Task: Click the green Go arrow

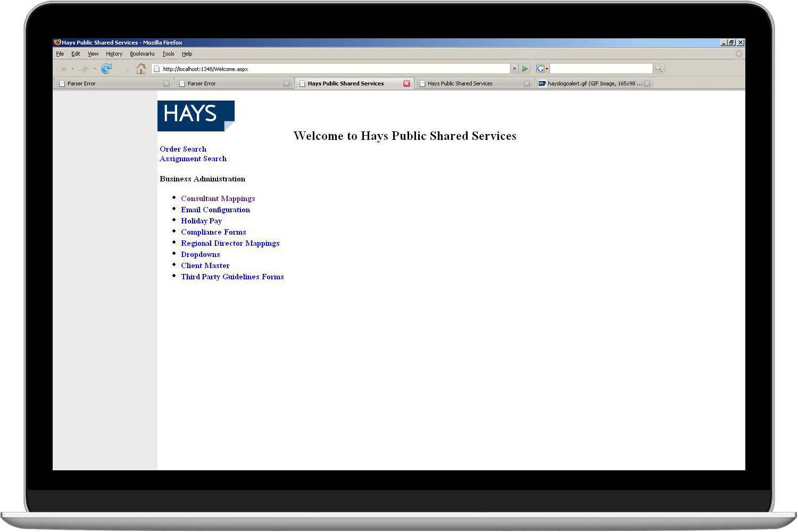Action: tap(525, 69)
